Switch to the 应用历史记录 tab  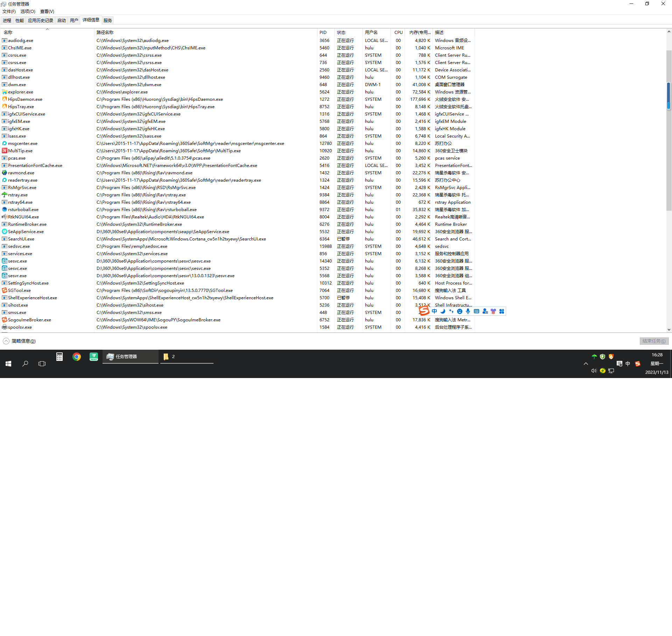pos(41,21)
